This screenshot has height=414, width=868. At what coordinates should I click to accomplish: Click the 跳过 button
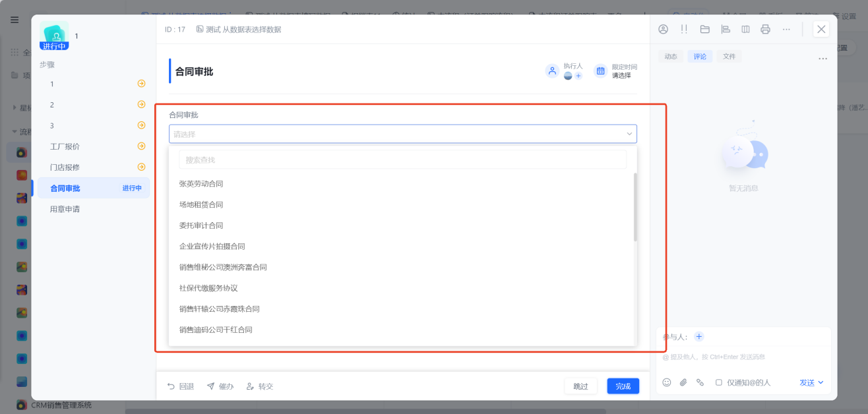580,386
